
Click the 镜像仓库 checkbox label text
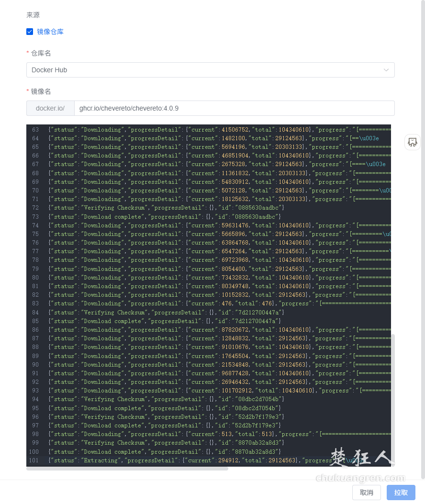[x=50, y=32]
